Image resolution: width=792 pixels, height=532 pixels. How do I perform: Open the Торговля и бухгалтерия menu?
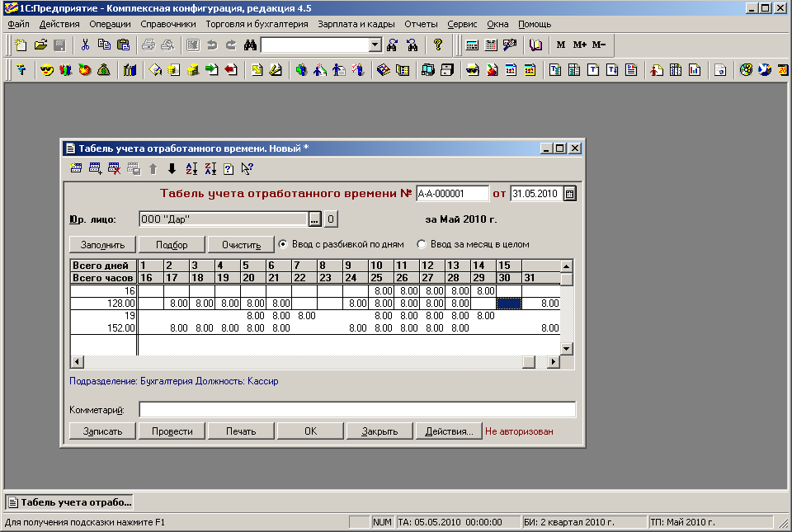click(257, 24)
